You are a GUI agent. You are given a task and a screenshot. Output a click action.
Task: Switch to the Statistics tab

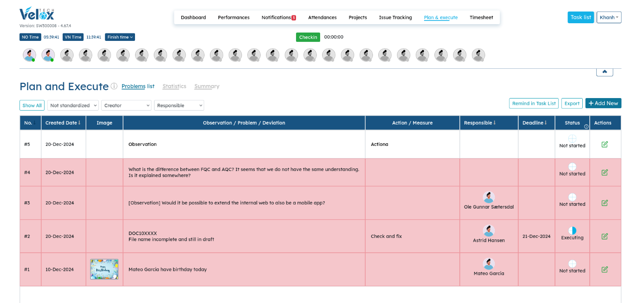pyautogui.click(x=174, y=86)
